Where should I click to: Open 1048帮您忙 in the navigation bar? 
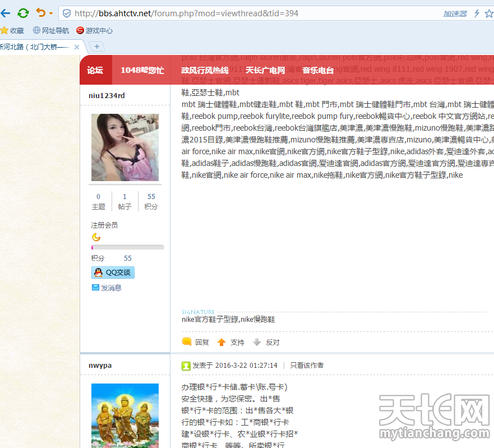coord(142,70)
